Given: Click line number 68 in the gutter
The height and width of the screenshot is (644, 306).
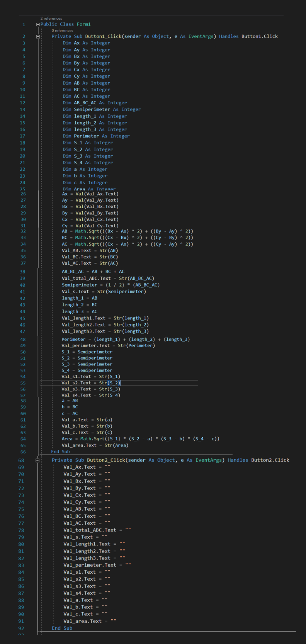Looking at the screenshot, I should pos(21,460).
